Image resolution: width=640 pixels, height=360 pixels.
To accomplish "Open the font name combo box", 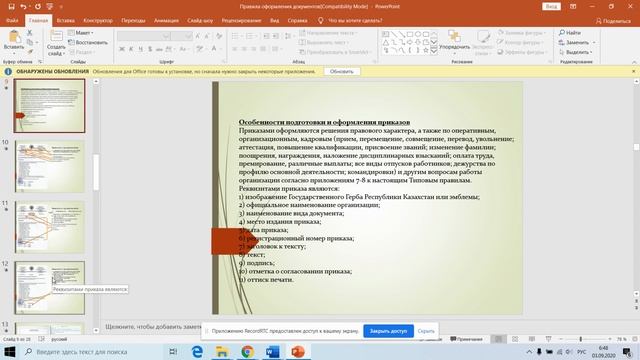I will click(144, 36).
